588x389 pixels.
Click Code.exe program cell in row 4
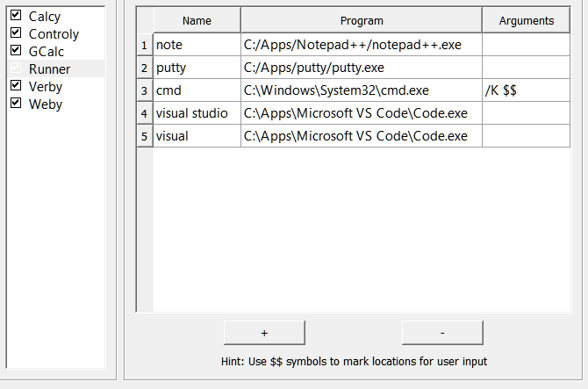[362, 113]
